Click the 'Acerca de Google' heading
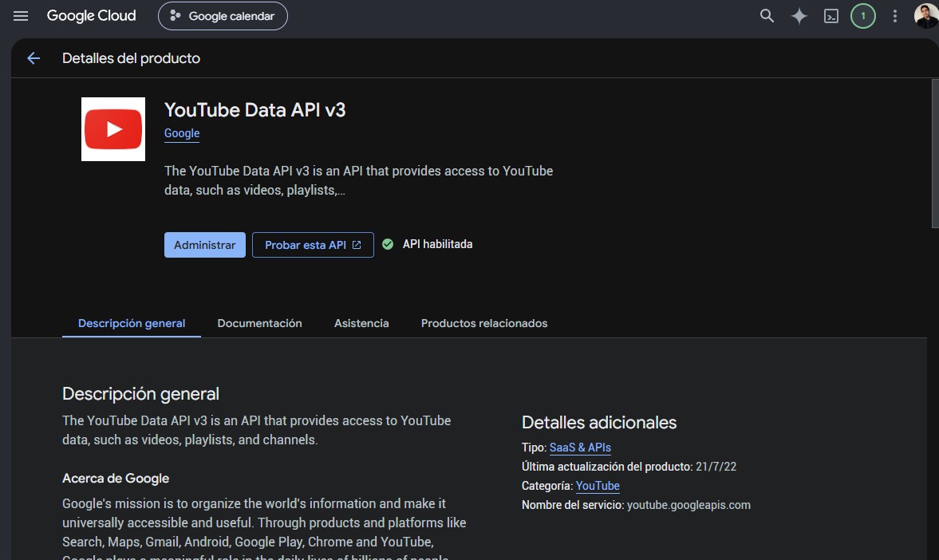 click(116, 479)
